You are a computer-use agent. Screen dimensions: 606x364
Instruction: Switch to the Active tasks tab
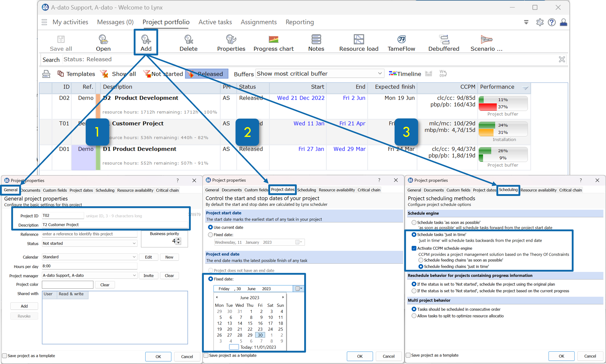[215, 22]
